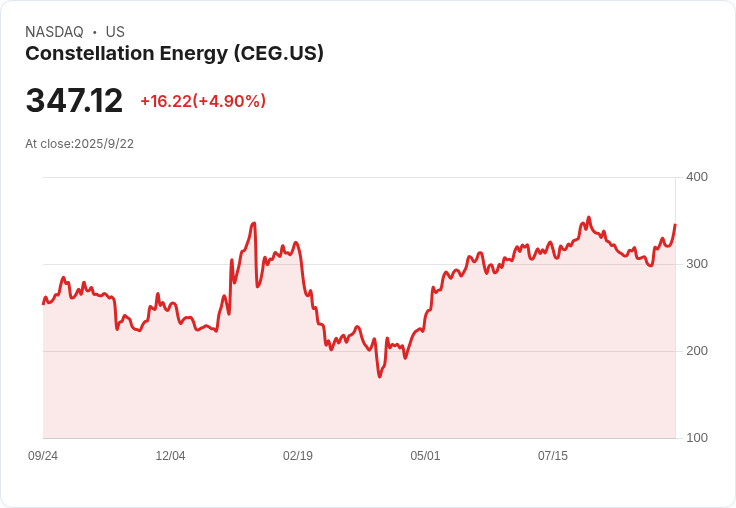Click the Constellation Energy (CEG.US) title

point(174,54)
